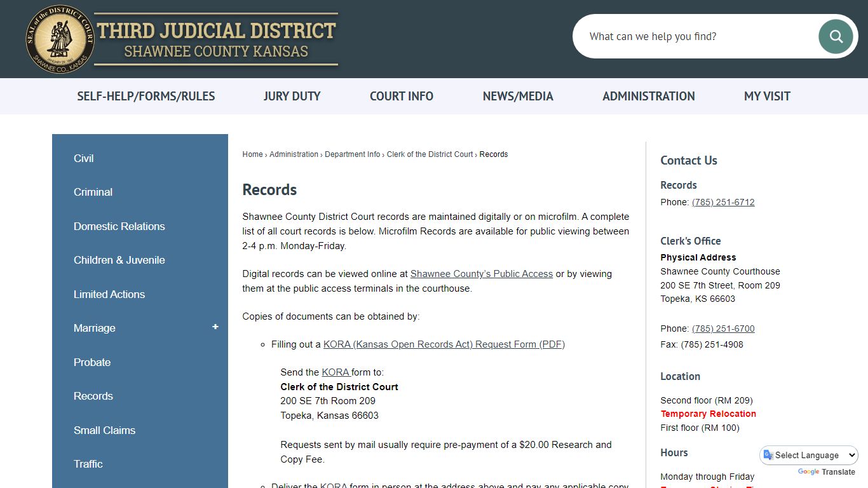Click the 'Monday through Friday' hours text
868x488 pixels.
(707, 477)
